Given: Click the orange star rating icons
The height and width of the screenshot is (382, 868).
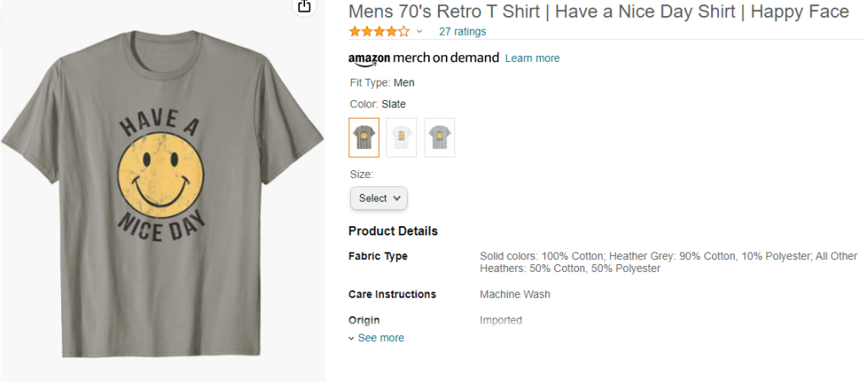Looking at the screenshot, I should tap(379, 31).
